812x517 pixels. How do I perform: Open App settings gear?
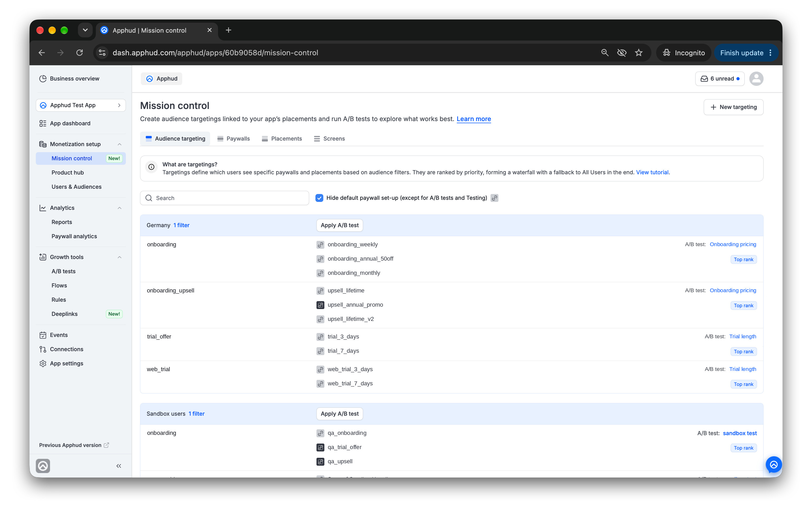click(43, 363)
